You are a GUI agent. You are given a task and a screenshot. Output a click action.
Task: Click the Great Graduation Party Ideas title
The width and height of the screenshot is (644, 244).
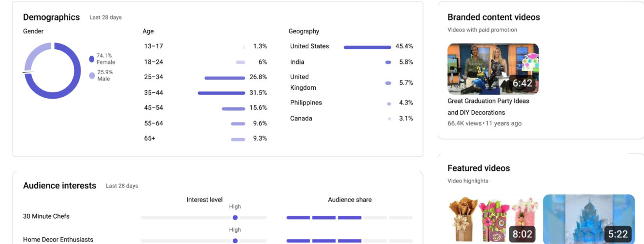point(488,106)
